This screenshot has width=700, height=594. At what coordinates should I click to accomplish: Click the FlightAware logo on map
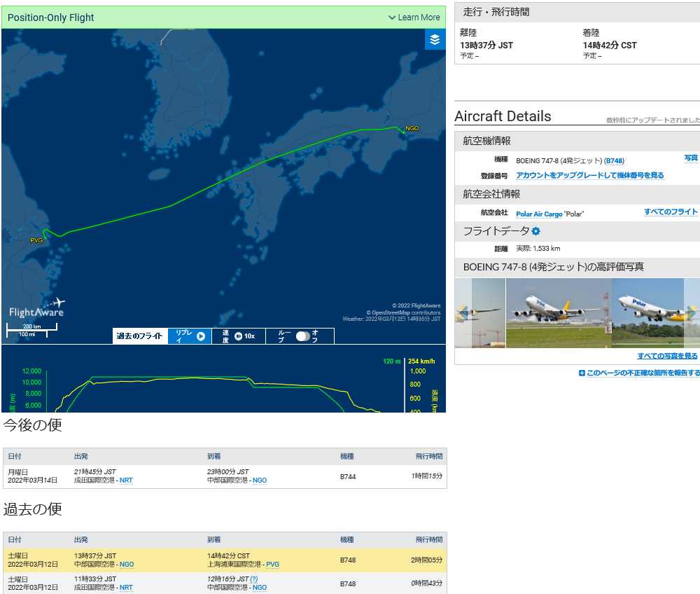[x=37, y=308]
